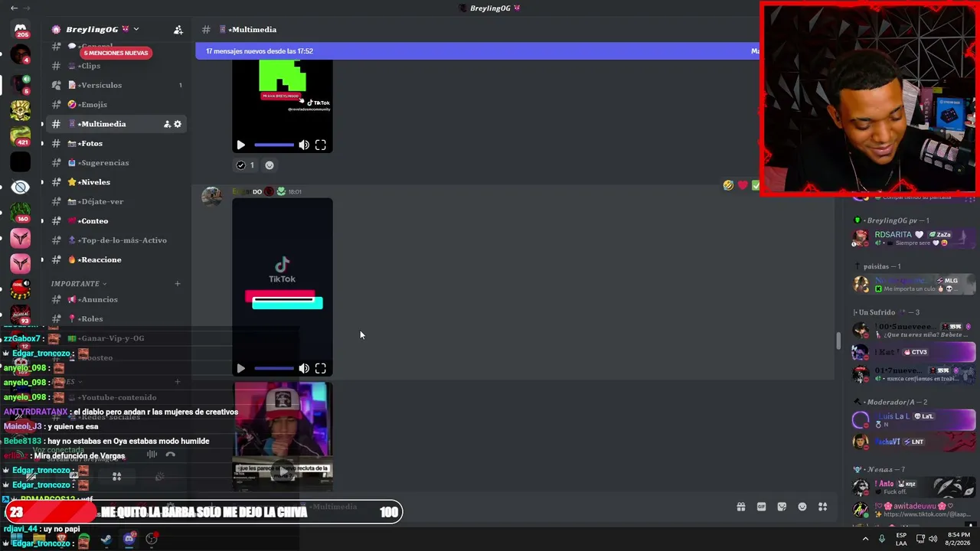
Task: React with the red heart on hovered message
Action: click(x=742, y=185)
